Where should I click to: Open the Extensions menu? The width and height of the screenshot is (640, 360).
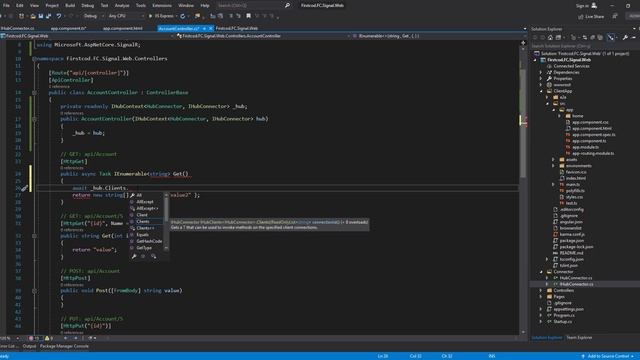162,5
